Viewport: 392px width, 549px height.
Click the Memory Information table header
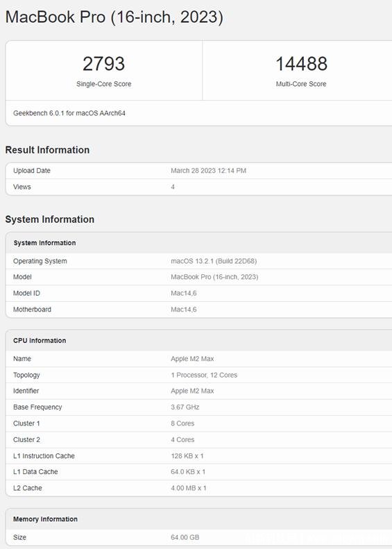click(46, 519)
